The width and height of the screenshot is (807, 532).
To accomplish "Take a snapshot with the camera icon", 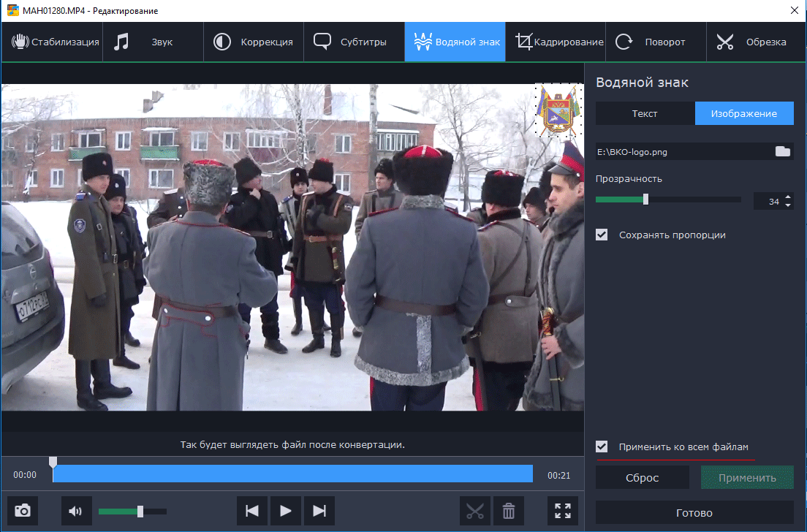I will click(23, 511).
